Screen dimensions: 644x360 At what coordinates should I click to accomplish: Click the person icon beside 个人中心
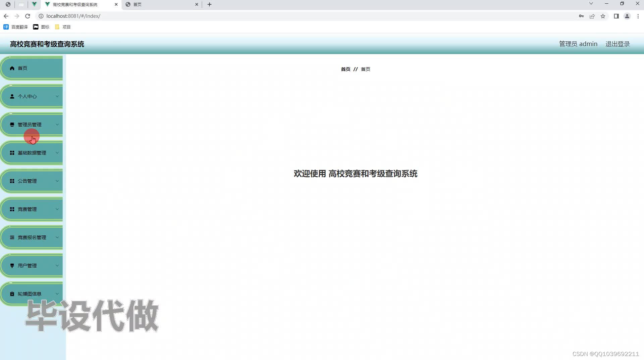pos(12,96)
